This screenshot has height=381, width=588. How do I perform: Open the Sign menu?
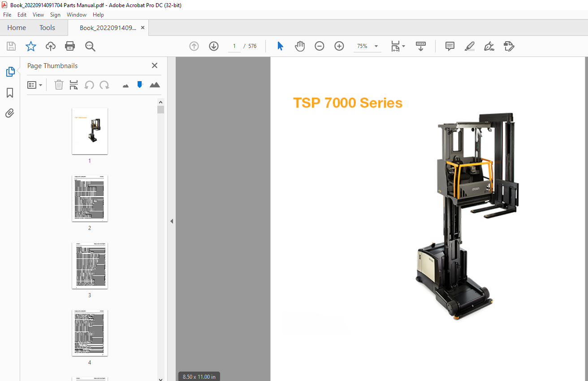(x=55, y=15)
